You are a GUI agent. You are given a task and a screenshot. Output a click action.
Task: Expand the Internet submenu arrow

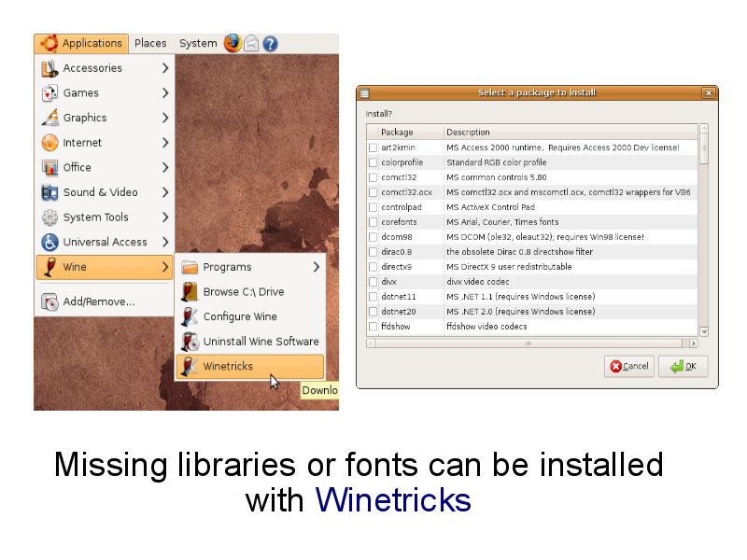click(165, 143)
